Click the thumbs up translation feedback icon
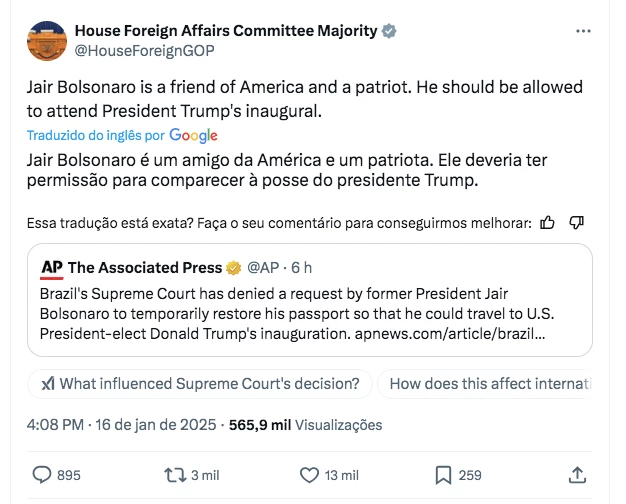This screenshot has width=626, height=504. pyautogui.click(x=547, y=222)
